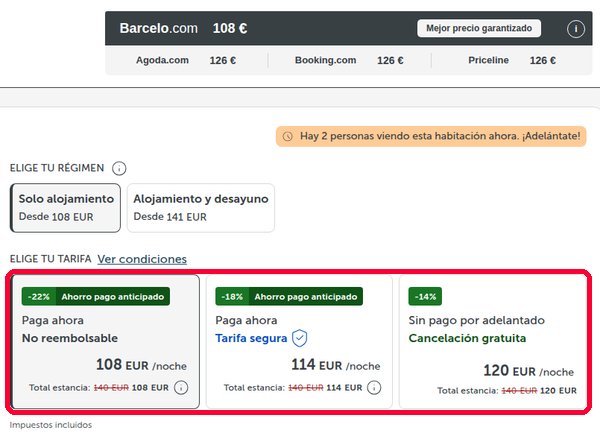The image size is (600, 436).
Task: Open info icon next to 108 EUR total
Action: click(181, 387)
